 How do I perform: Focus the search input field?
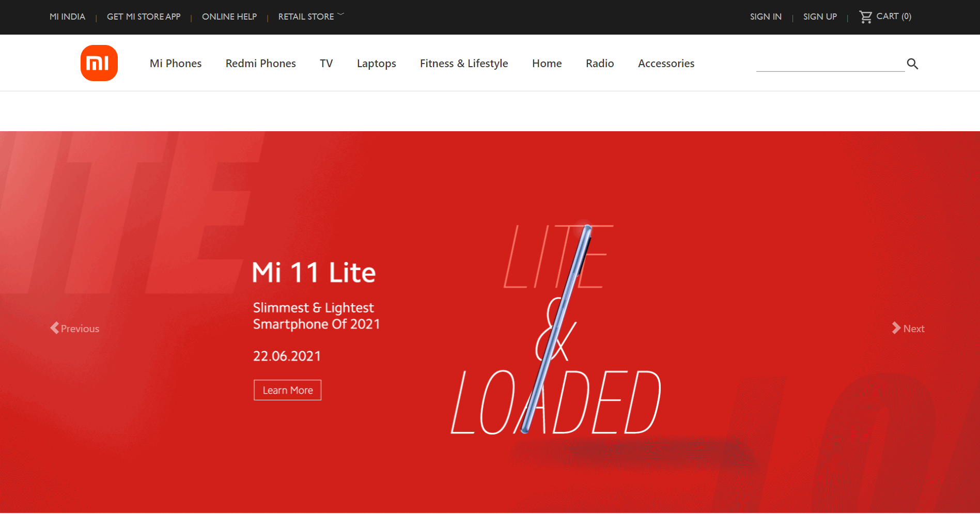[830, 64]
